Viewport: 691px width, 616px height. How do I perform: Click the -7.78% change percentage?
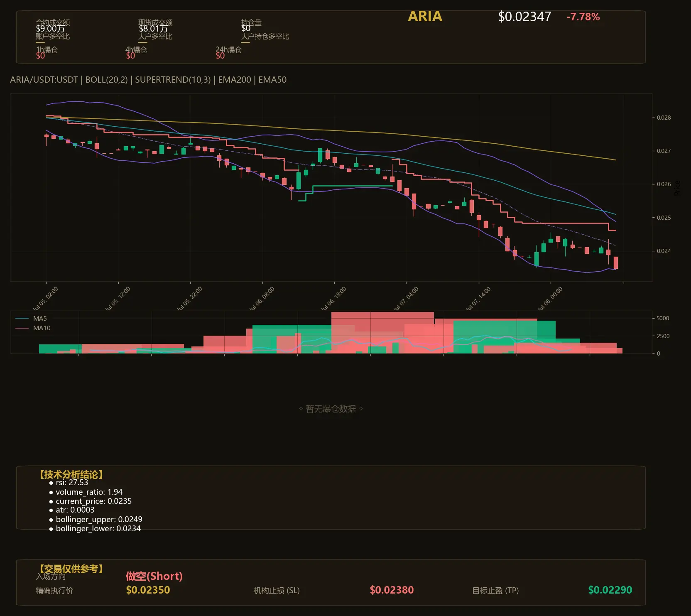pos(583,17)
